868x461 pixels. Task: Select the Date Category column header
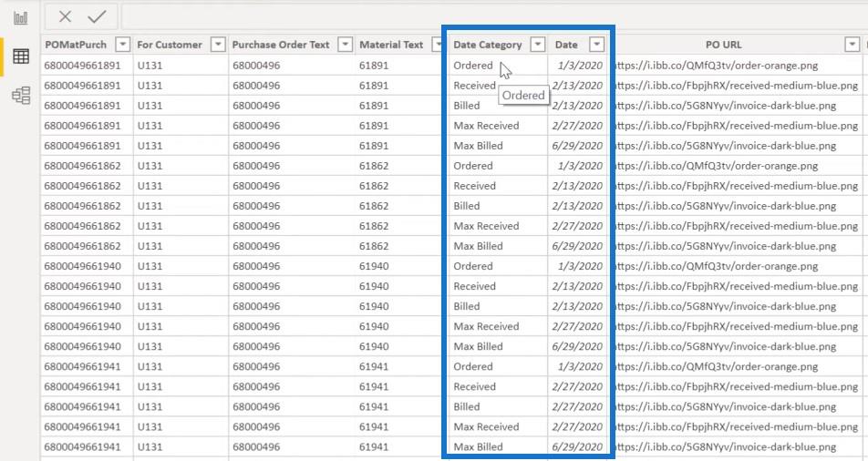coord(488,45)
